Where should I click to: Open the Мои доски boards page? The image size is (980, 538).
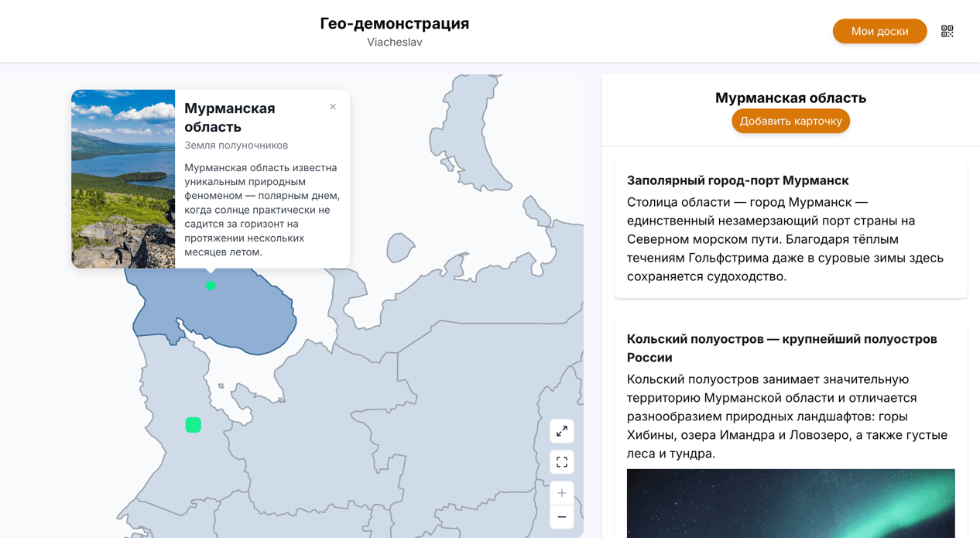click(x=879, y=31)
